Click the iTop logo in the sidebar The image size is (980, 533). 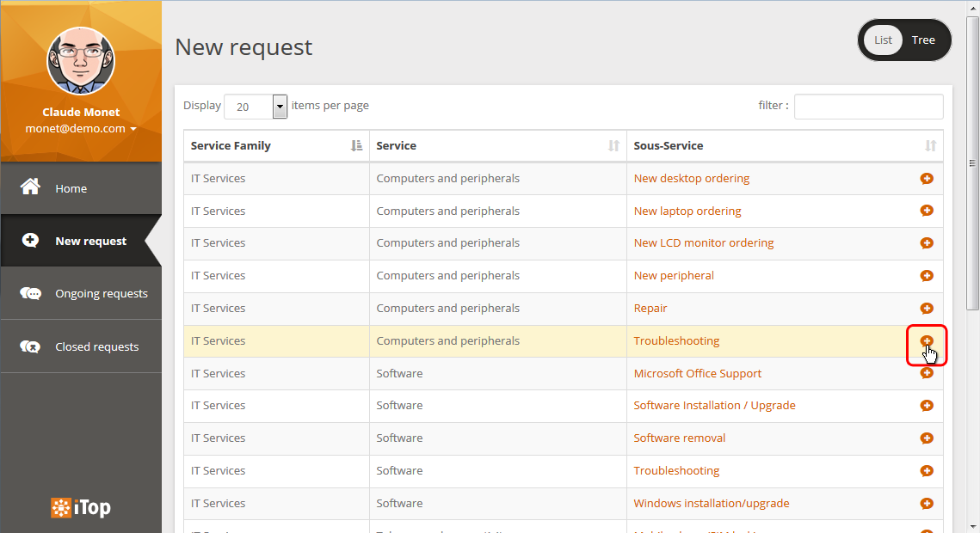(81, 508)
